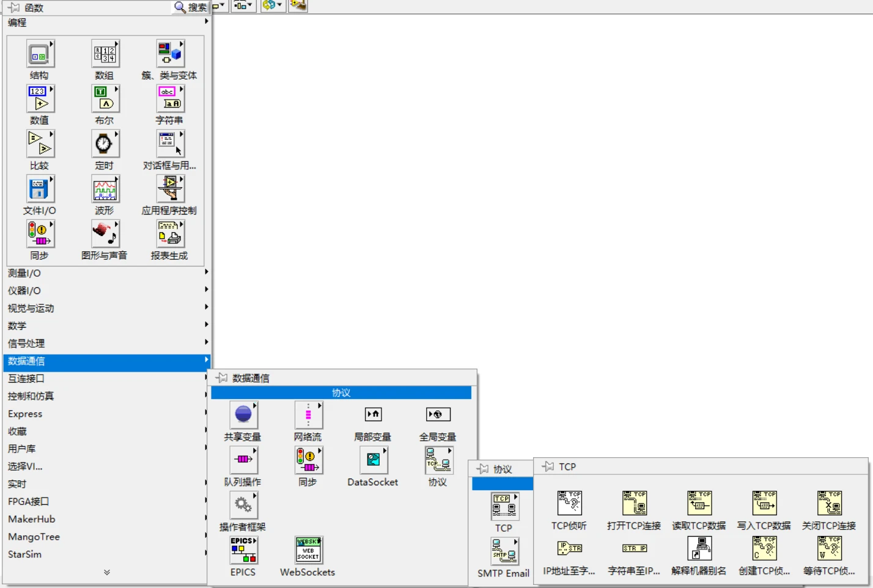Open the 比较 (Comparison) palette icon
Screen dimensions: 873x588
point(40,144)
